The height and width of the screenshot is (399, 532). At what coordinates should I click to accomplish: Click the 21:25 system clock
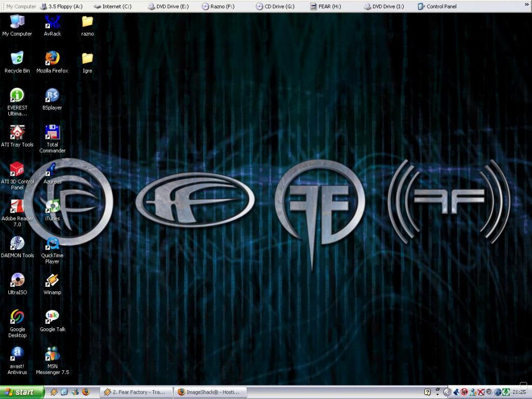click(519, 392)
